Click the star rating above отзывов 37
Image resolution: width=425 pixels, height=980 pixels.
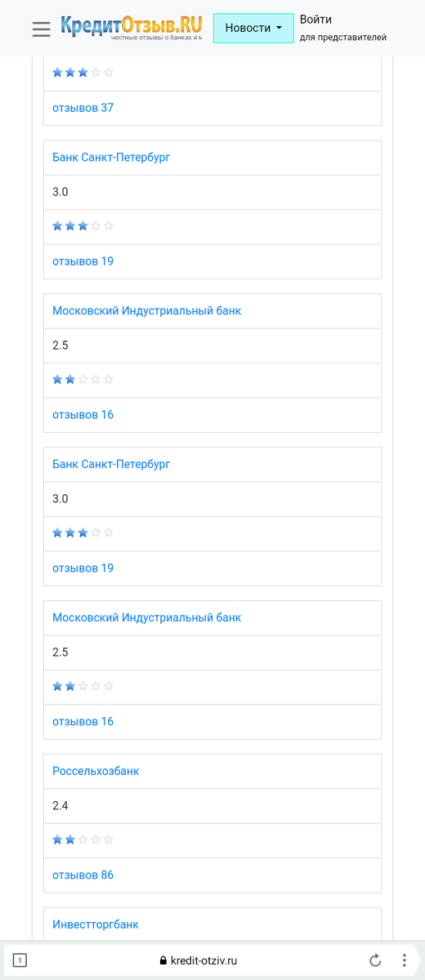pyautogui.click(x=83, y=72)
